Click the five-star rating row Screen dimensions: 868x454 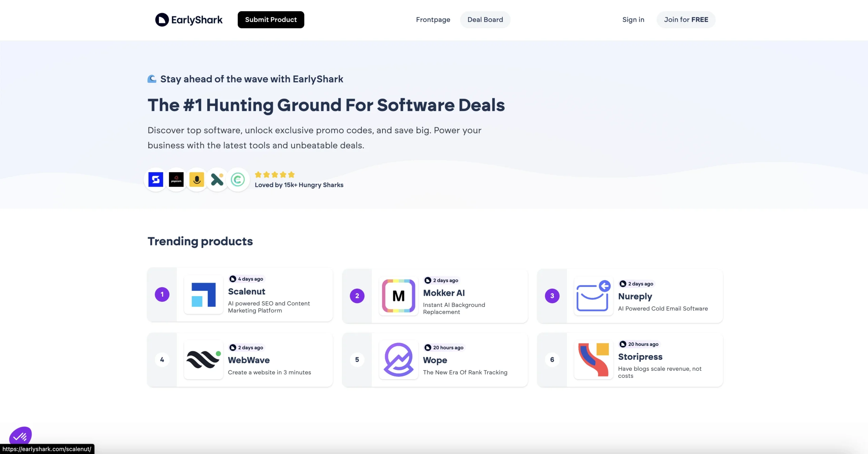pyautogui.click(x=275, y=174)
